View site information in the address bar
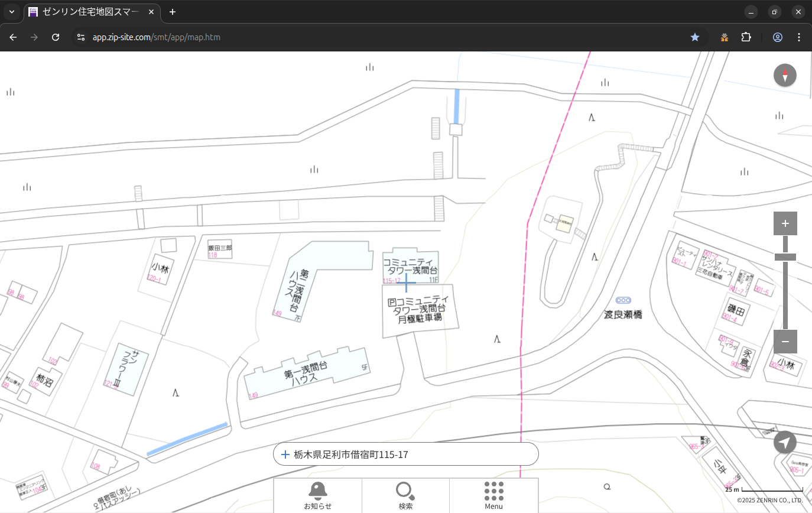 point(82,37)
